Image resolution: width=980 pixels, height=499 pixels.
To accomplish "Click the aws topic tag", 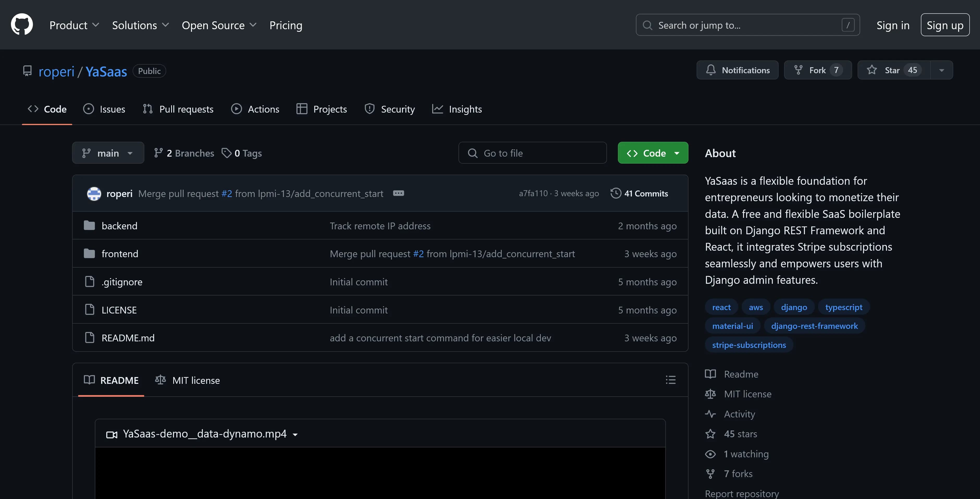I will tap(756, 307).
